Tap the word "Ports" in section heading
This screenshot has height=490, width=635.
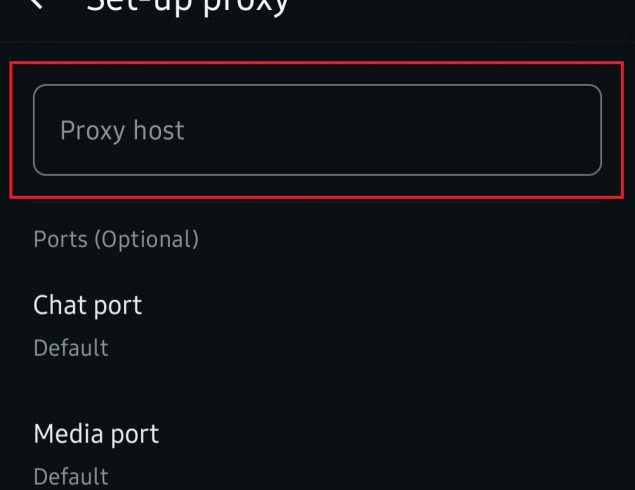click(x=59, y=240)
